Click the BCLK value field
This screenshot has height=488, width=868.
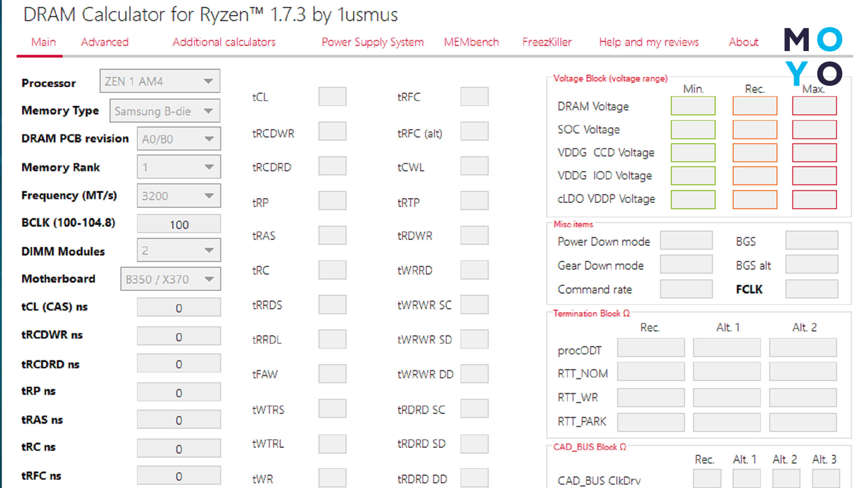coord(179,225)
